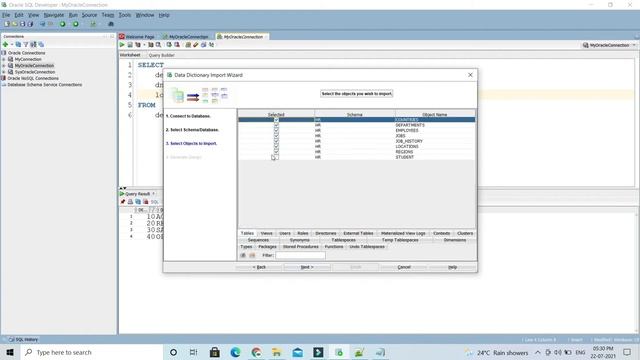Click the green Forward navigation icon

point(76,24)
